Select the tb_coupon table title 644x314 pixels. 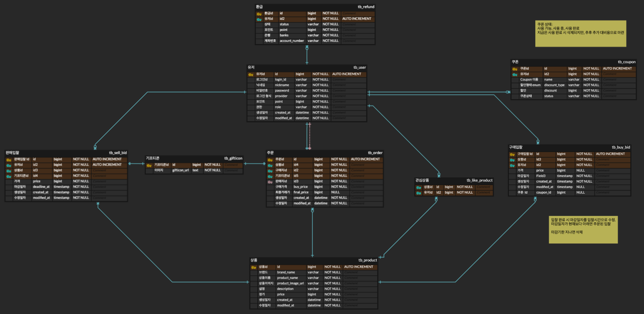[627, 62]
